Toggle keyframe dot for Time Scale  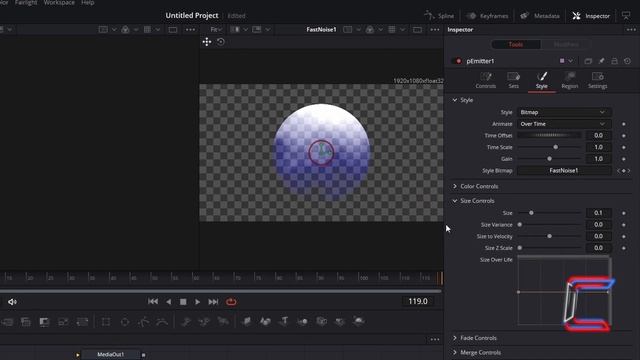coord(624,147)
